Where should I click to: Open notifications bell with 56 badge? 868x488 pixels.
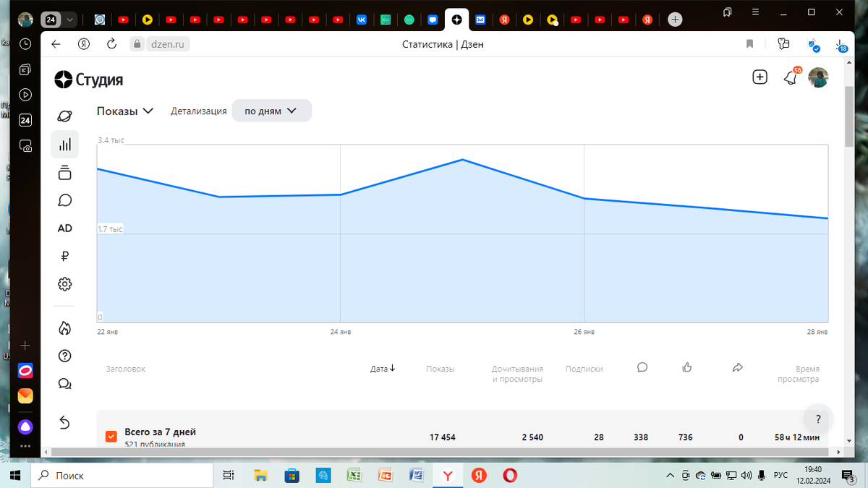point(791,77)
